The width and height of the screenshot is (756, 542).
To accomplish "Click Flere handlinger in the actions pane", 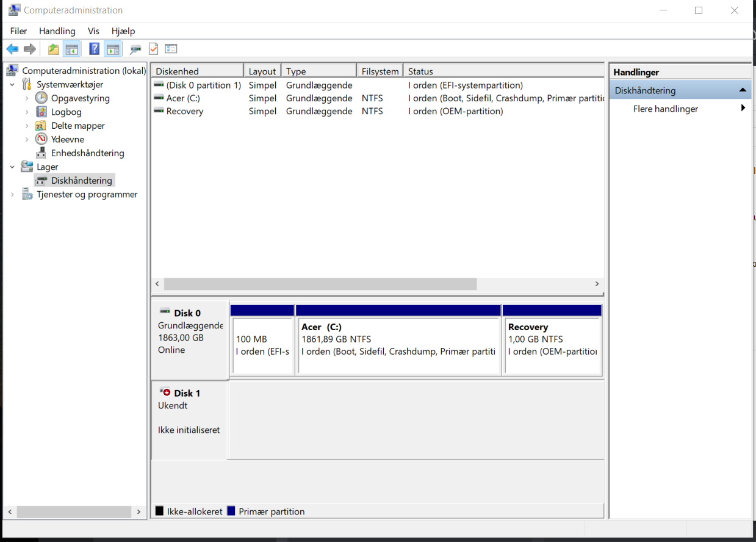I will tap(666, 109).
